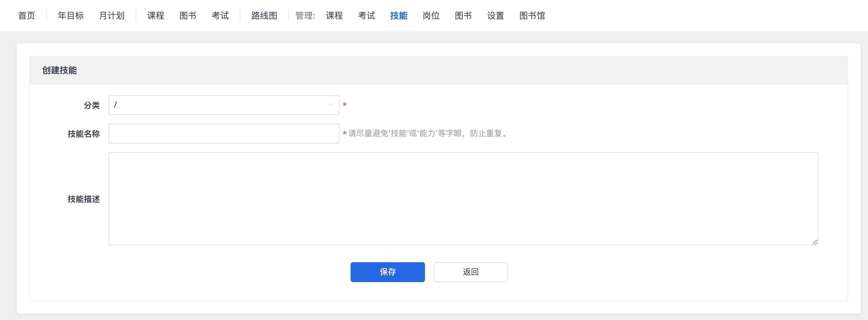Open the 月计划 monthly plan
This screenshot has width=868, height=320.
click(112, 16)
